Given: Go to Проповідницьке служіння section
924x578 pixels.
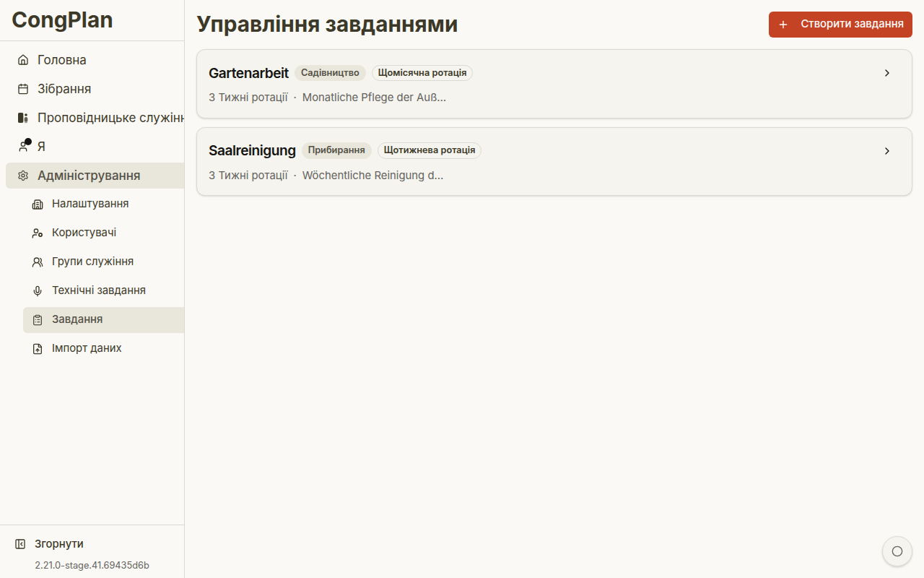Looking at the screenshot, I should pos(95,118).
